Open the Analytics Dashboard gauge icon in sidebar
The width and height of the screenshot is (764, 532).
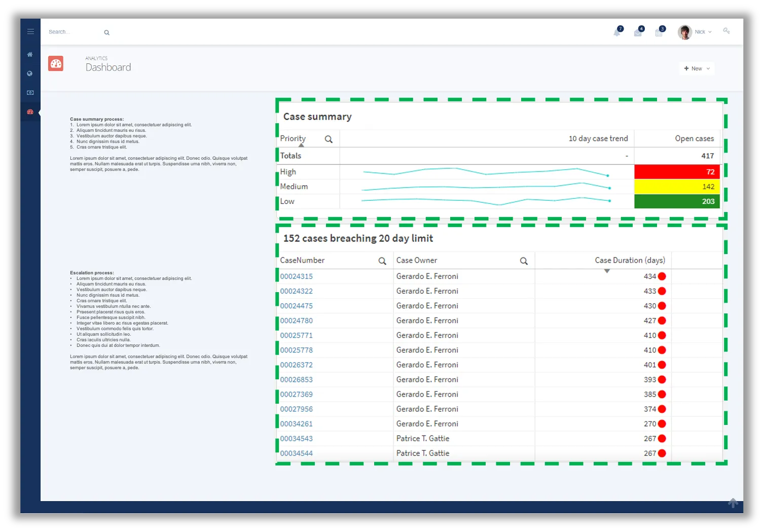(x=30, y=112)
